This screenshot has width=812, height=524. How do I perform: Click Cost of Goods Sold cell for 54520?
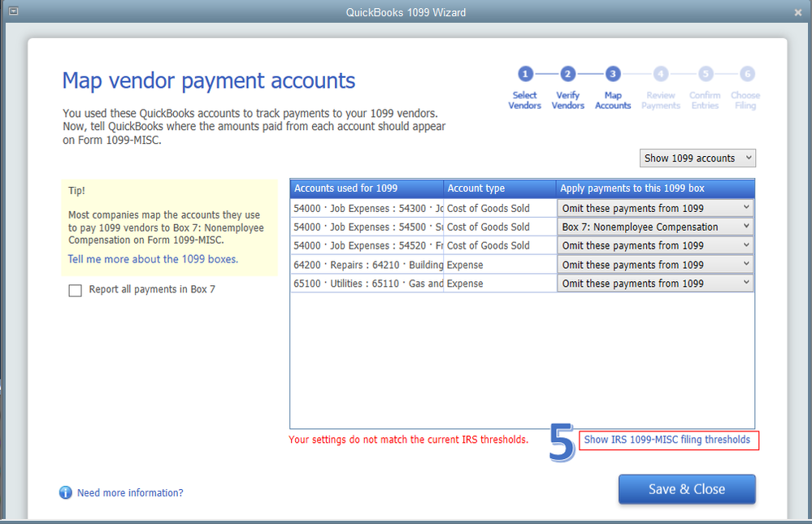coord(500,245)
